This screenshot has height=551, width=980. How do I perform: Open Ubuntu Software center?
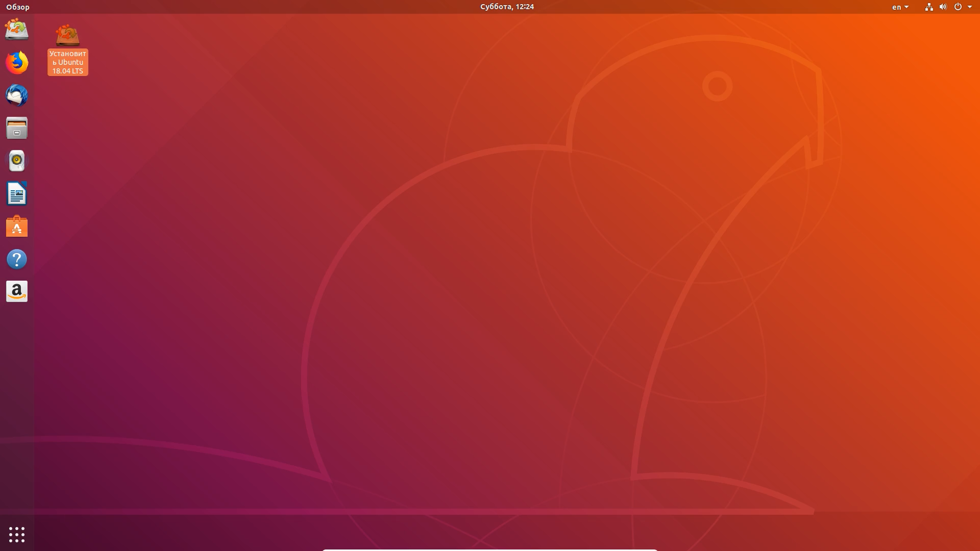[x=17, y=226]
